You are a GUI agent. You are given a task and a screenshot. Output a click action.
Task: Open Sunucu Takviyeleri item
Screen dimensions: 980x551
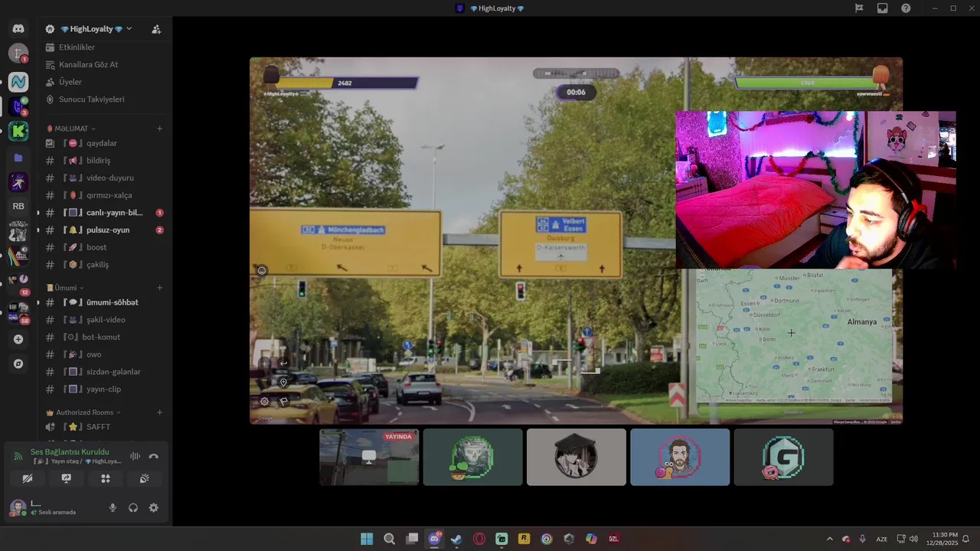(x=105, y=99)
